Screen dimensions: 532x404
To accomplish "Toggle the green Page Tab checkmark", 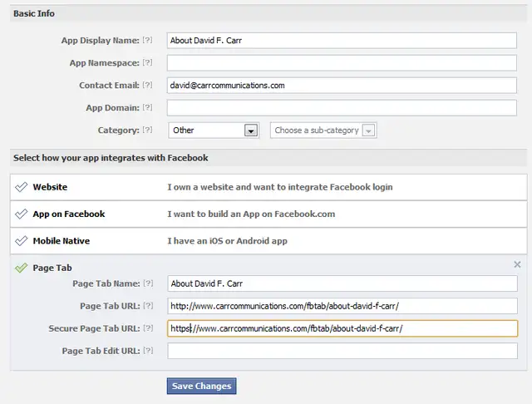I will pyautogui.click(x=21, y=268).
